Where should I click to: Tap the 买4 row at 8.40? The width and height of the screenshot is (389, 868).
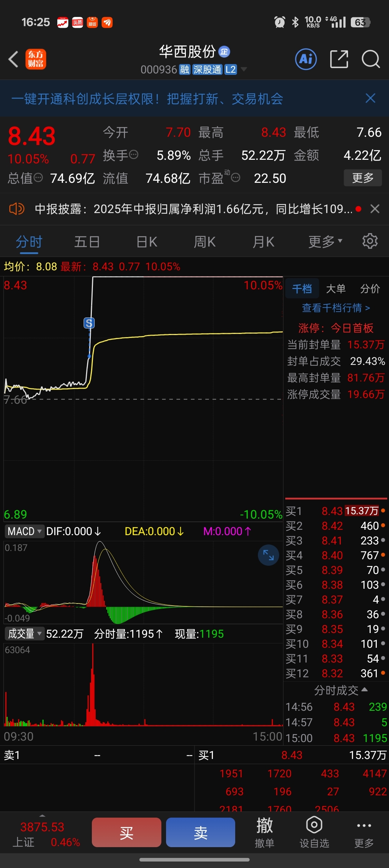[x=336, y=555]
